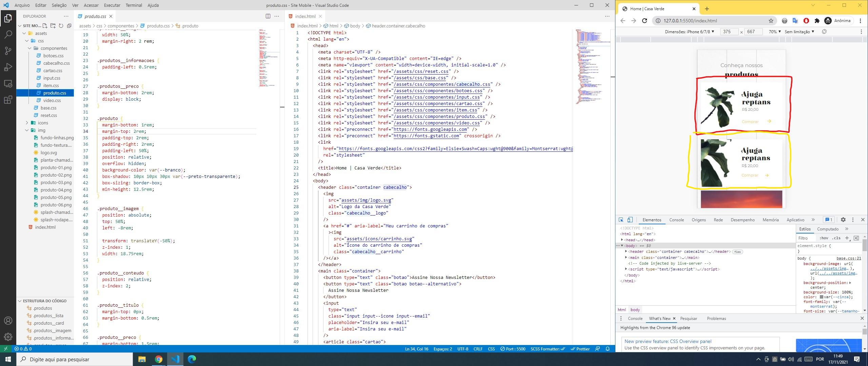Switch to the Rede tab in DevTools
Screen dimensions: 868x366
718,220
